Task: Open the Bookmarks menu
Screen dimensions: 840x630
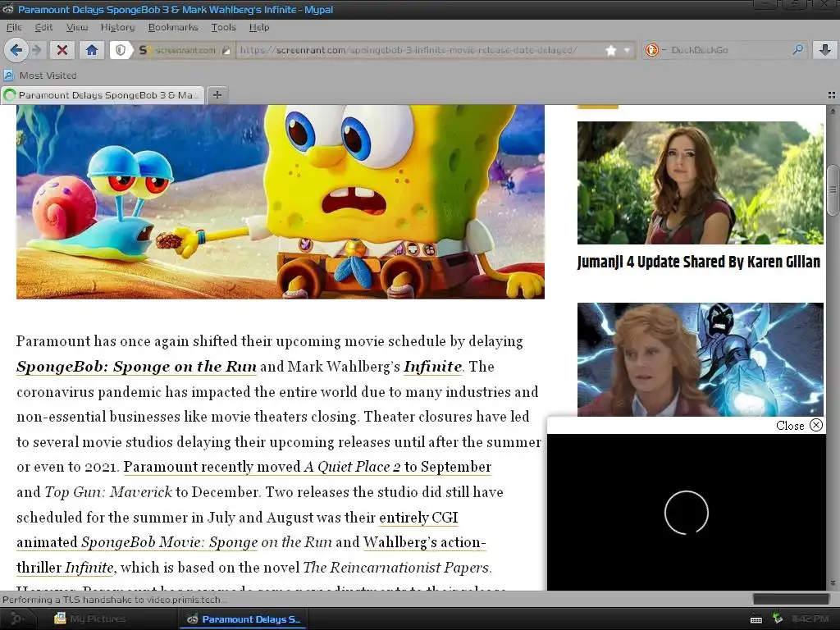Action: tap(173, 27)
